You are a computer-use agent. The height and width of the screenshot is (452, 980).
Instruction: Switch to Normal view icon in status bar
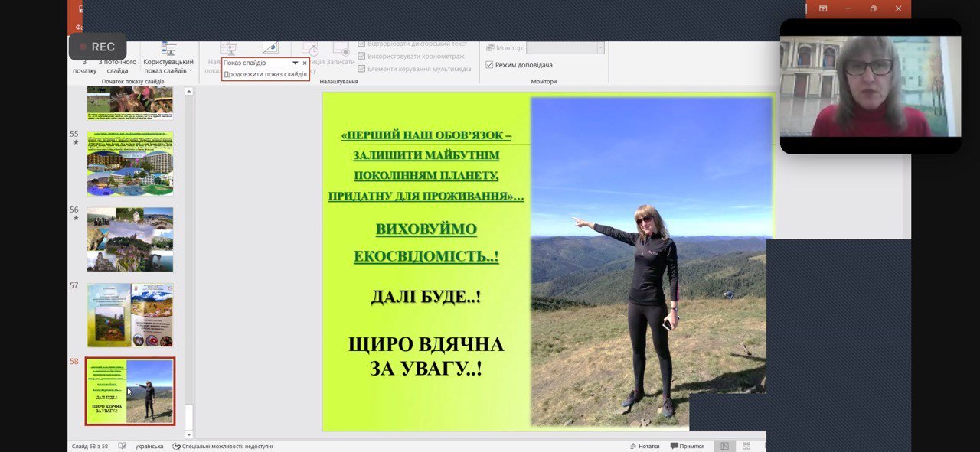(724, 446)
